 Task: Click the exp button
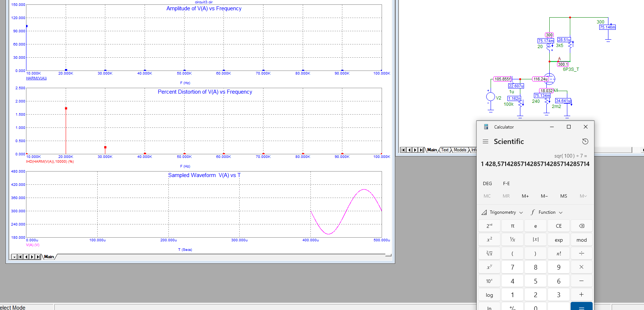(559, 240)
